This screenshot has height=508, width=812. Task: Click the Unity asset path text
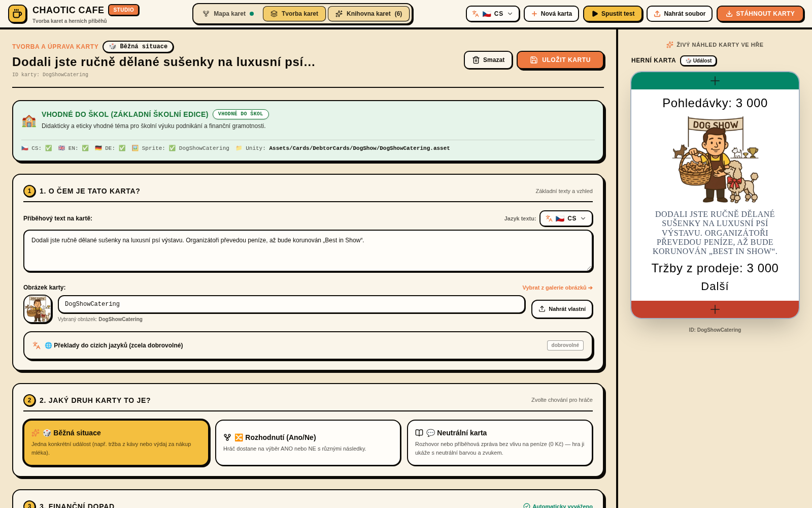point(359,148)
